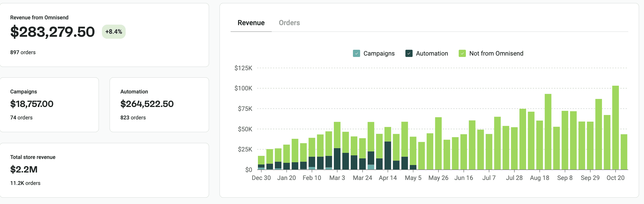Click the $0 y-axis label
Viewport: 644px width, 204px height.
(x=249, y=170)
